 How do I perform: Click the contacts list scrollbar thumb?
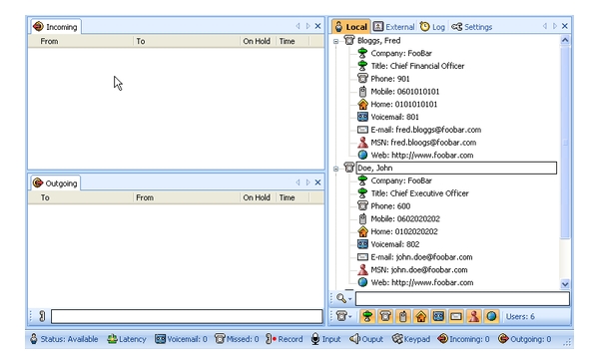565,142
